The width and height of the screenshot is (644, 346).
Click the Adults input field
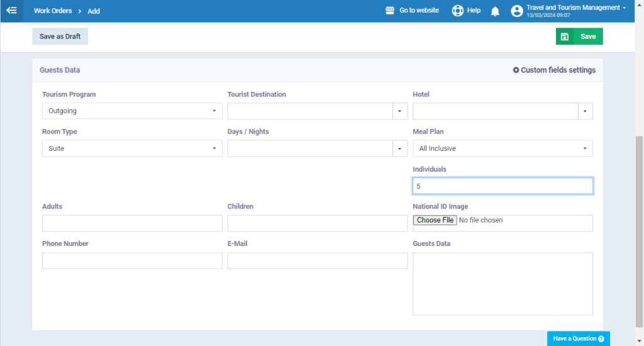coord(132,223)
